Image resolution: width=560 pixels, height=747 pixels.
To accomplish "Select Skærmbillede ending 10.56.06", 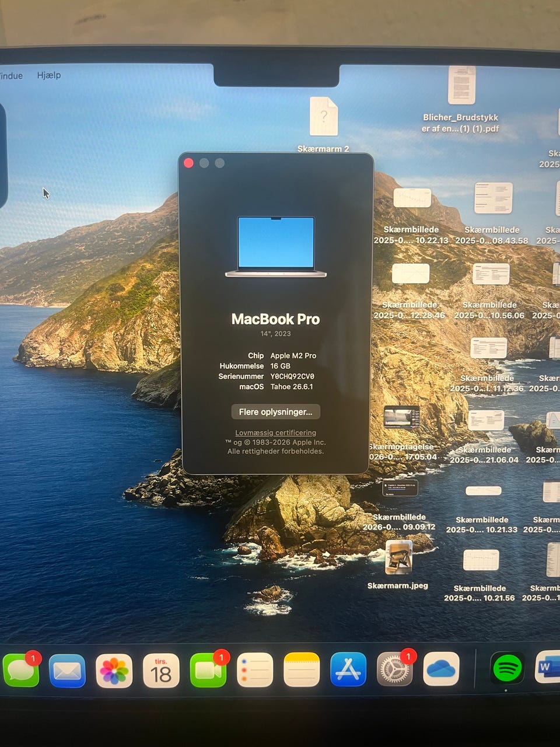I will (491, 274).
